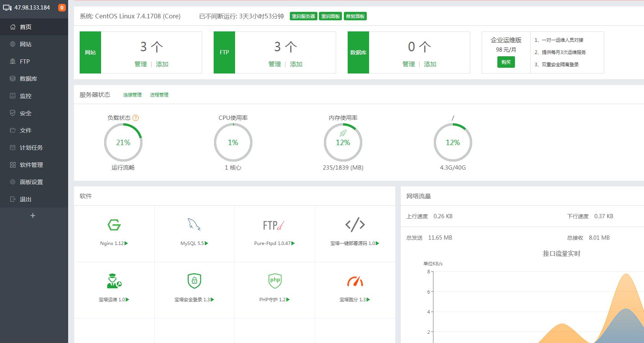This screenshot has width=644, height=343.
Task: Click the 计划任务 calendar icon in sidebar
Action: pyautogui.click(x=13, y=147)
